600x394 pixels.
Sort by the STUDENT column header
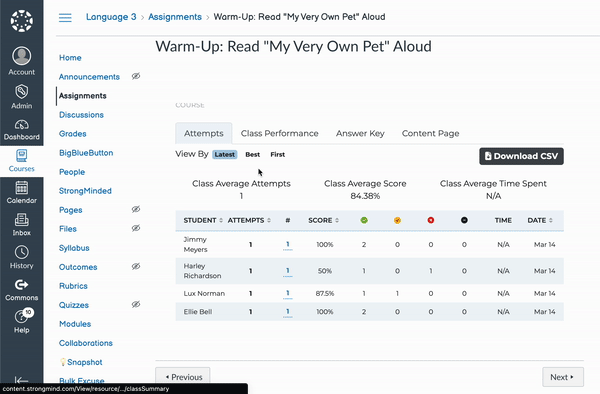[x=203, y=220]
